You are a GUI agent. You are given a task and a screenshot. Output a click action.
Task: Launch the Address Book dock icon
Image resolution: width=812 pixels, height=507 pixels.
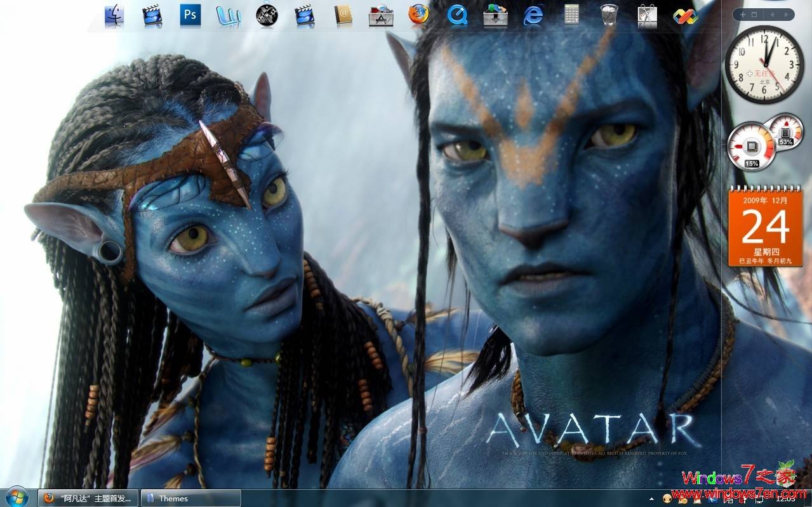[342, 15]
